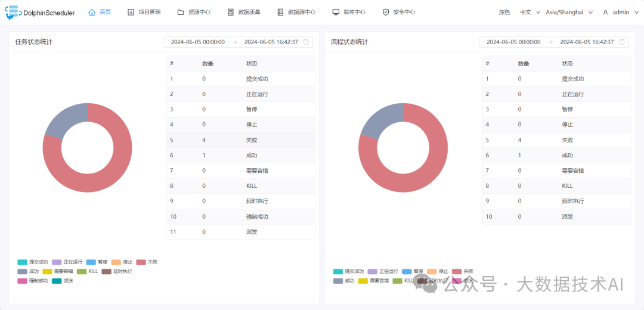Click 需要容错 row in process status table
The image size is (644, 310).
tap(556, 170)
